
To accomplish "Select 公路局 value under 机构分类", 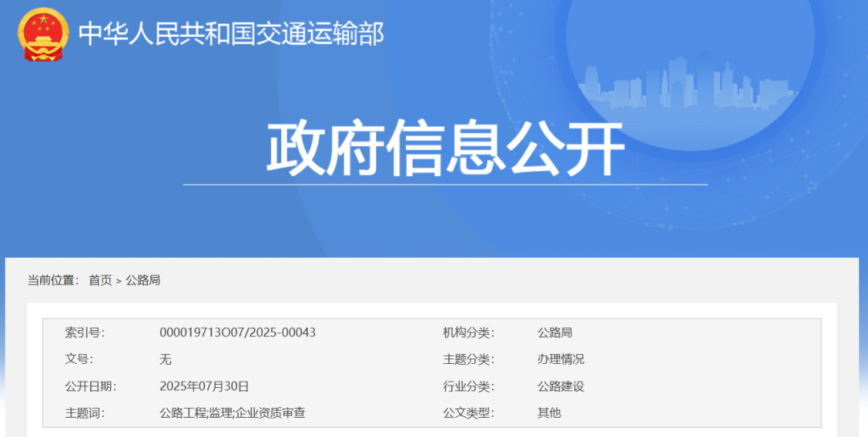I will point(555,333).
